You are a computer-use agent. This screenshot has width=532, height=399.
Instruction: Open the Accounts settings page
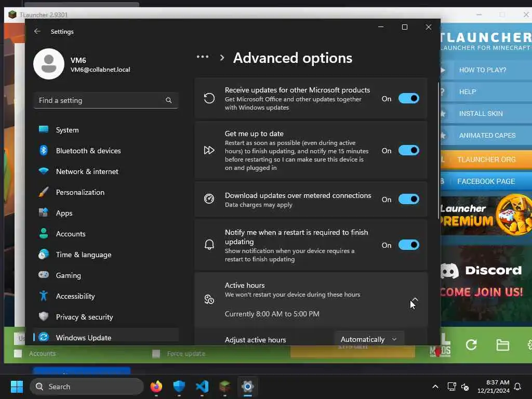point(106,234)
